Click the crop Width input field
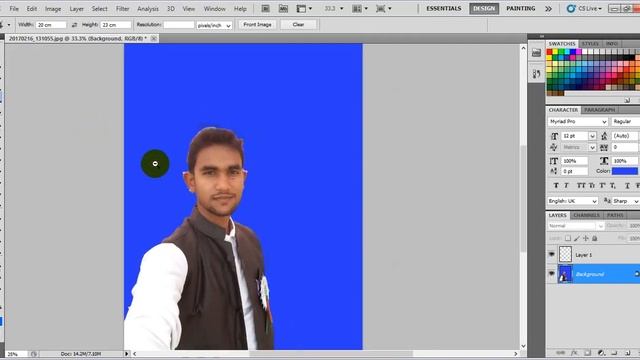This screenshot has height=360, width=640. point(51,25)
